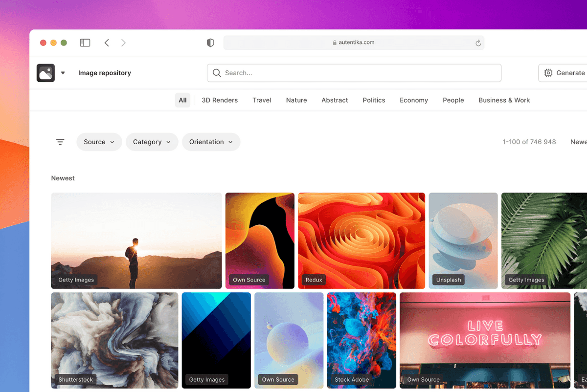Click the Redux source label

coord(314,280)
